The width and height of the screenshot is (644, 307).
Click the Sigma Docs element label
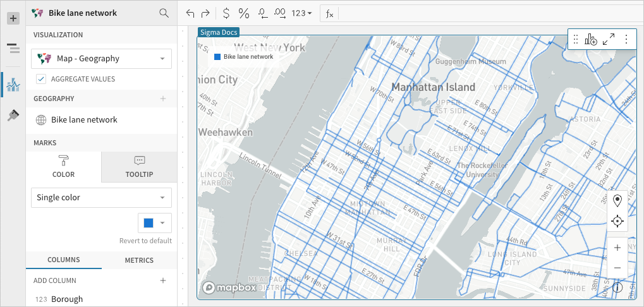point(219,32)
